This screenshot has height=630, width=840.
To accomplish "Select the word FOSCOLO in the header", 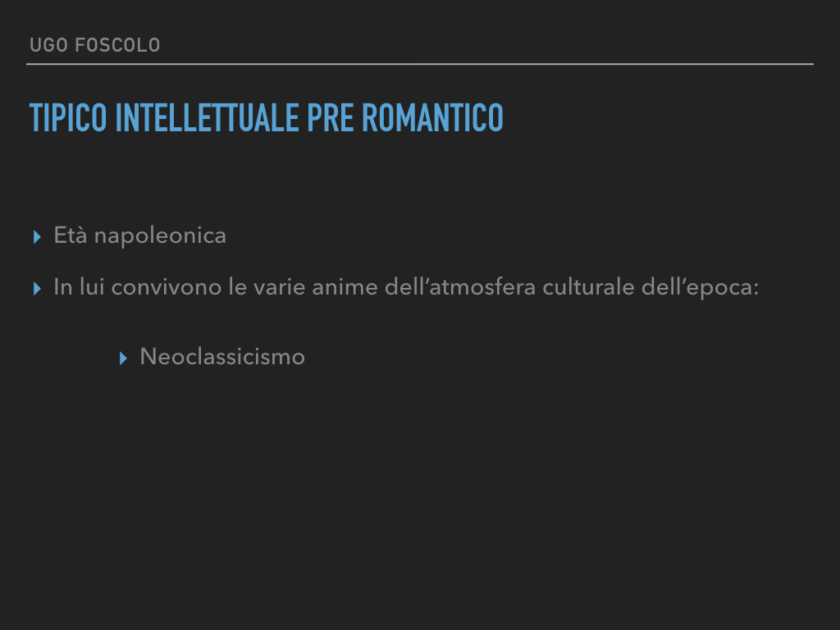I will point(118,45).
